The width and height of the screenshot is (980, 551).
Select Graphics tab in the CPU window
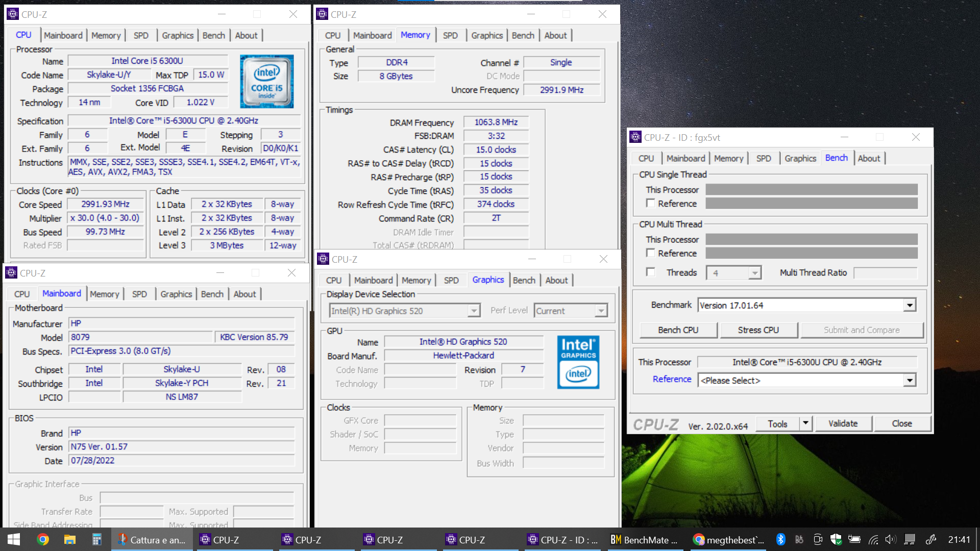[178, 35]
